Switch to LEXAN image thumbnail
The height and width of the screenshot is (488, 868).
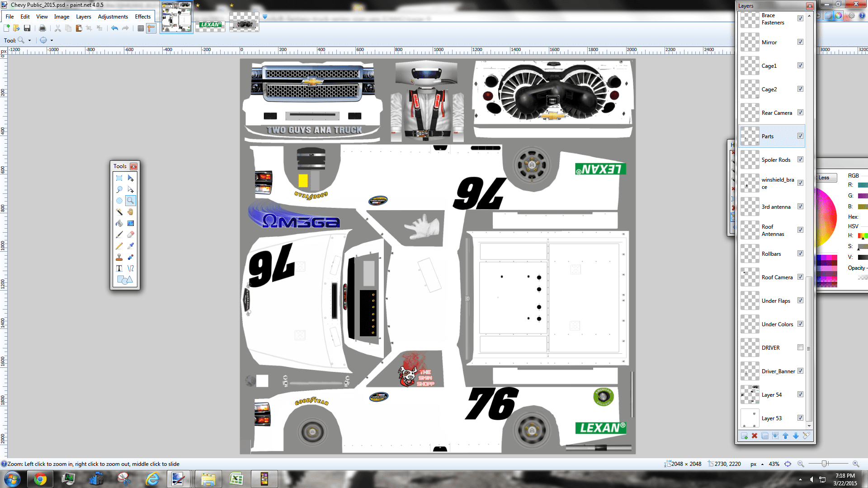pyautogui.click(x=210, y=24)
